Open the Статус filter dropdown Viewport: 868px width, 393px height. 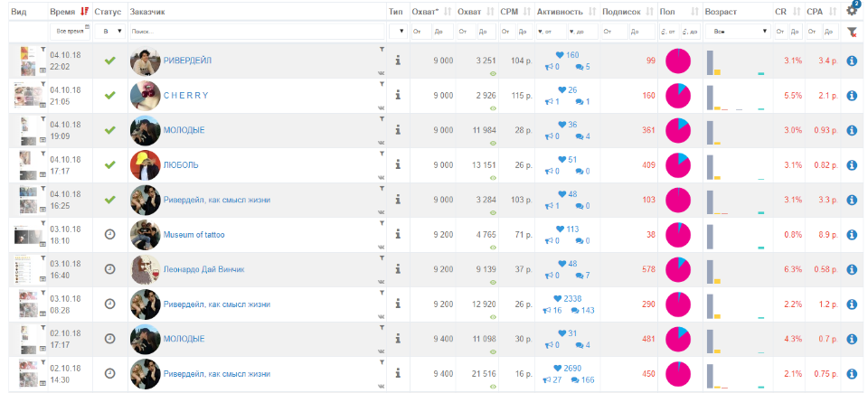point(110,32)
